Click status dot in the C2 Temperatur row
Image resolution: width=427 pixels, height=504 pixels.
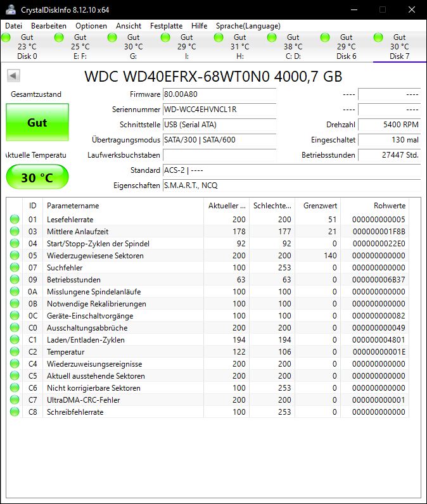click(x=15, y=351)
